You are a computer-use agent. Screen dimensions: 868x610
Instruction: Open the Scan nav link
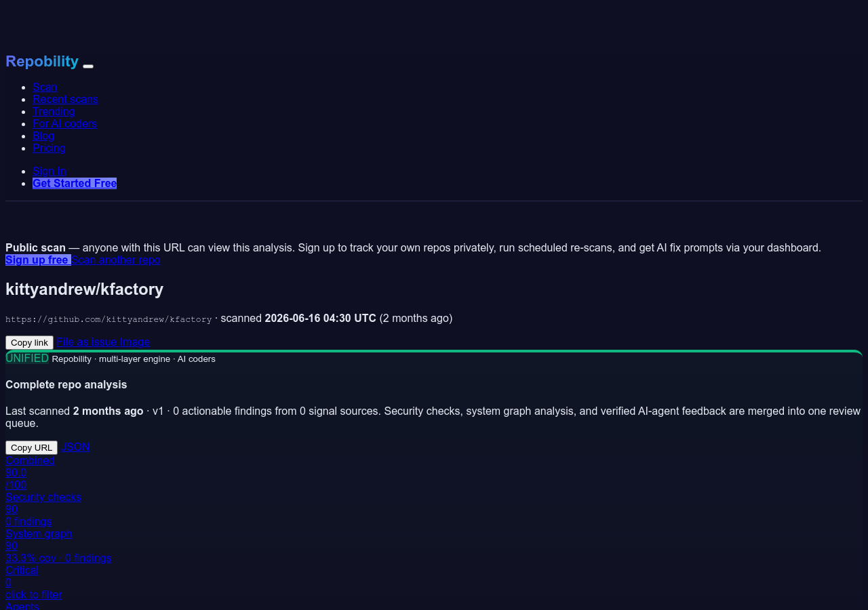[45, 87]
